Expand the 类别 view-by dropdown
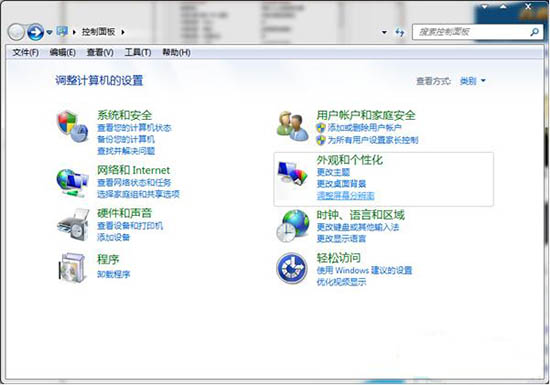The image size is (550, 385). [x=472, y=81]
